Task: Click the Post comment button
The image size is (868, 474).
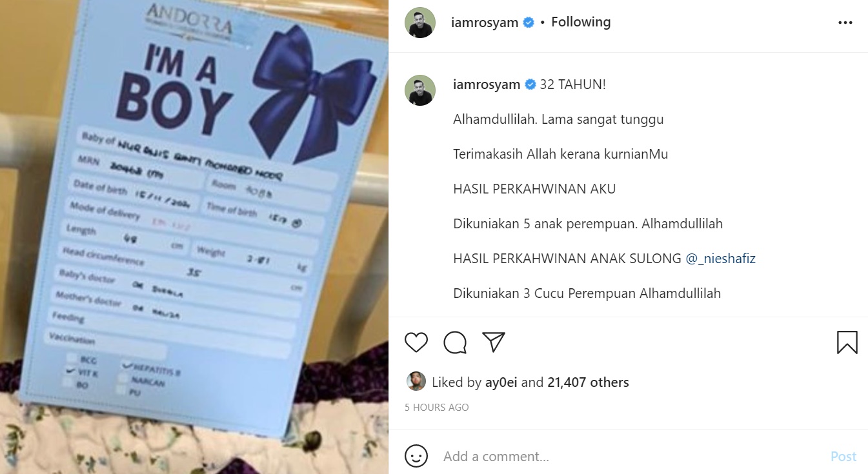Action: (x=843, y=457)
